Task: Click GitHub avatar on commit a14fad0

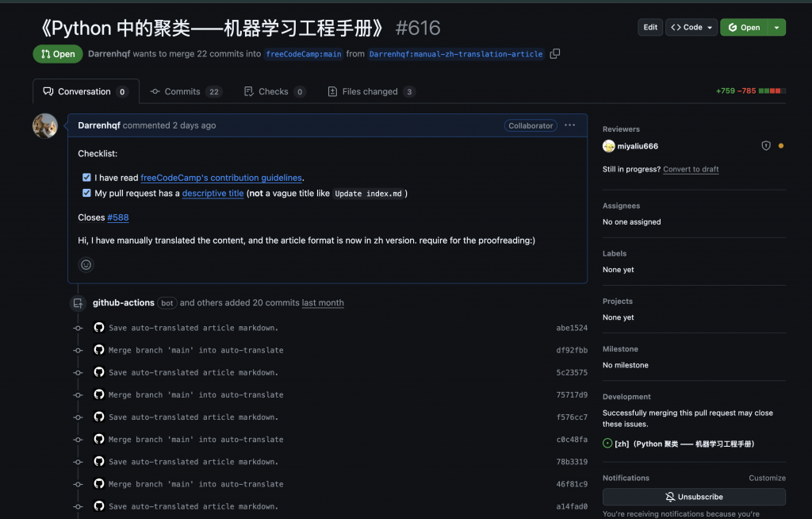Action: pos(99,506)
